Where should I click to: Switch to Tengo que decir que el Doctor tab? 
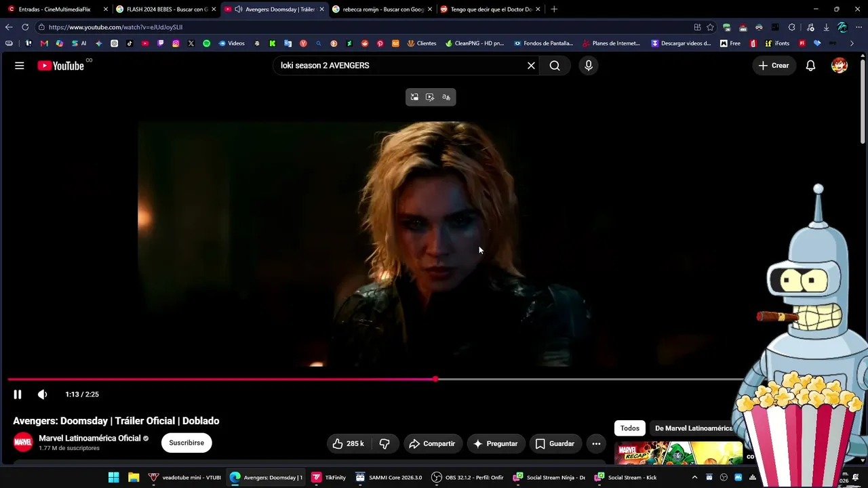[490, 9]
